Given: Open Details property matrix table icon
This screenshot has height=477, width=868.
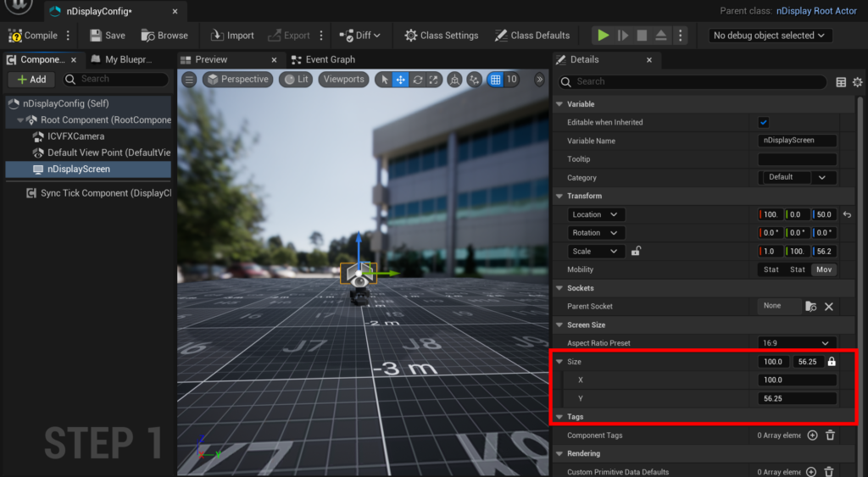Looking at the screenshot, I should click(841, 82).
